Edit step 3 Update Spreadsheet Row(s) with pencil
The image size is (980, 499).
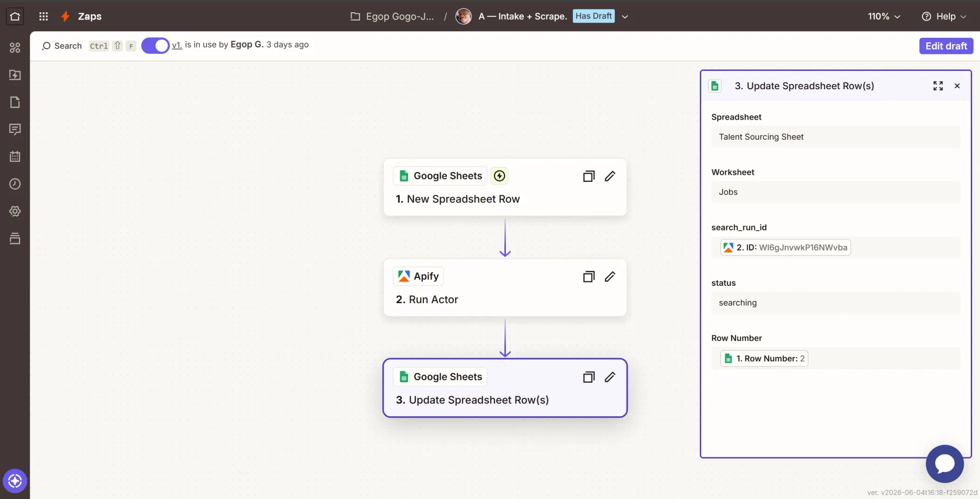(x=610, y=377)
